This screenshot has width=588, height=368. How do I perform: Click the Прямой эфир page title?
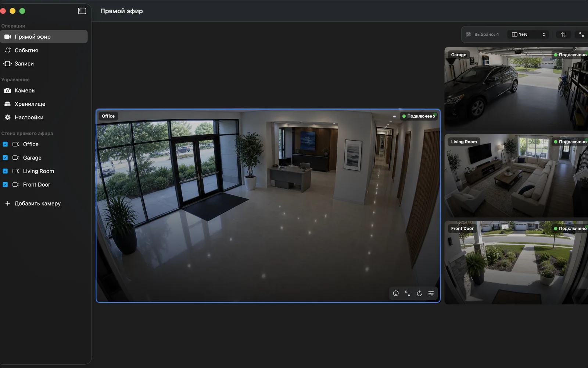(122, 11)
